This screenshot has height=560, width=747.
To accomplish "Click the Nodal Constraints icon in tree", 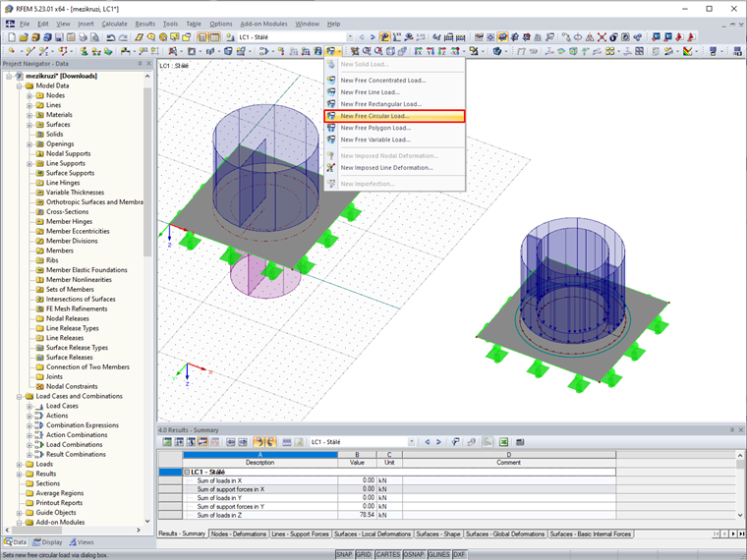I will [x=39, y=386].
